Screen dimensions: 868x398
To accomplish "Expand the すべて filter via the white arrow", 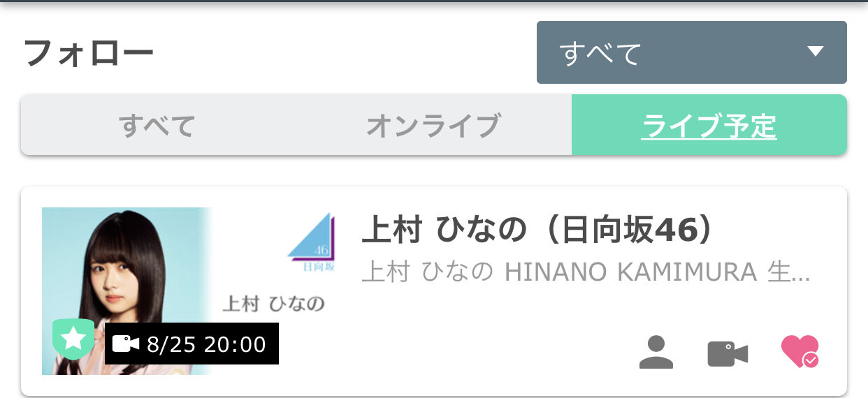I will point(816,51).
